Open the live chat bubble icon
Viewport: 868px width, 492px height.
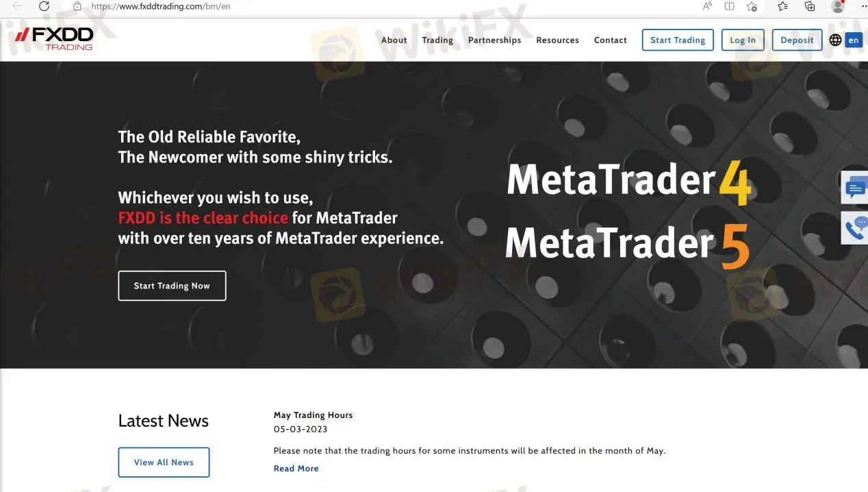pos(854,187)
